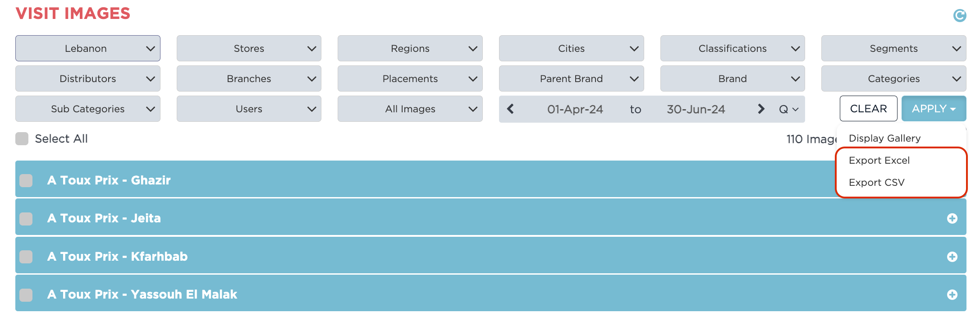Select the A Toux Prix - Kfarhbab checkbox
The height and width of the screenshot is (313, 980).
coord(26,257)
